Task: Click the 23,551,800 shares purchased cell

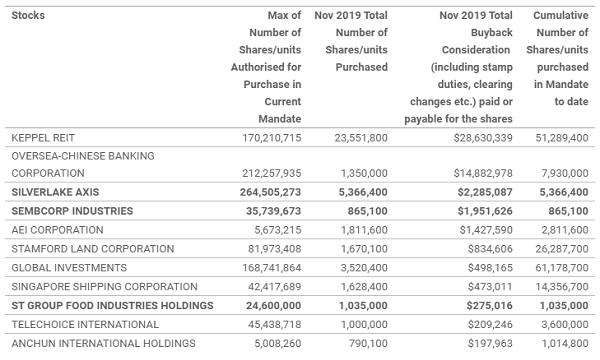Action: [361, 138]
